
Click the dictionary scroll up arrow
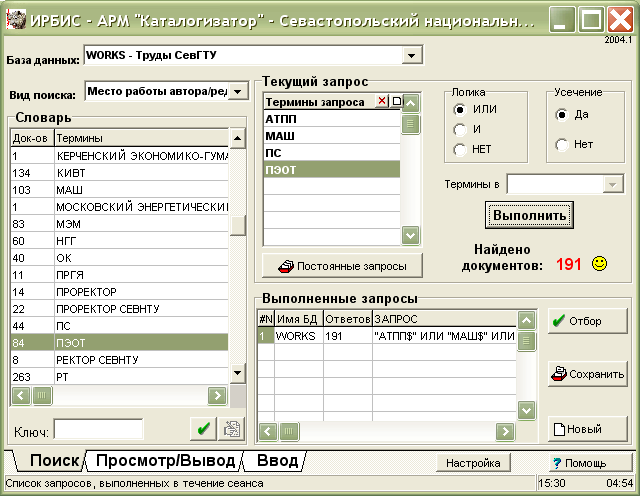(237, 138)
